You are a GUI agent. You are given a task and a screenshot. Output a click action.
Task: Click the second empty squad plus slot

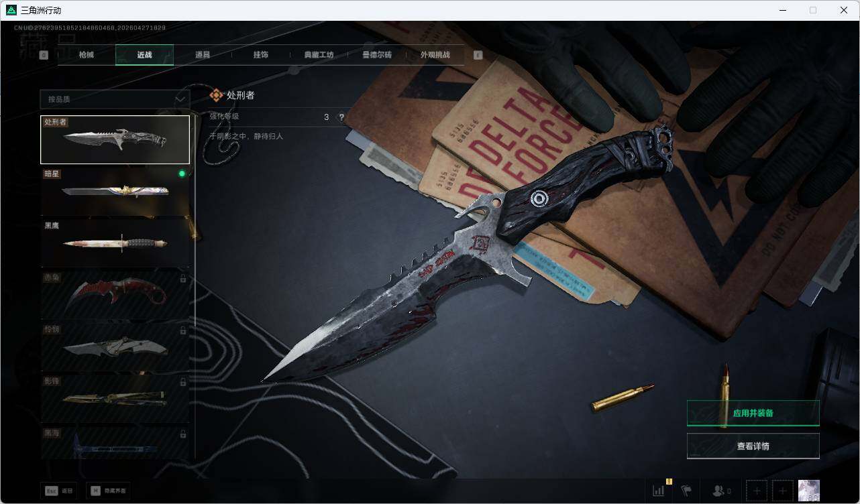[782, 491]
